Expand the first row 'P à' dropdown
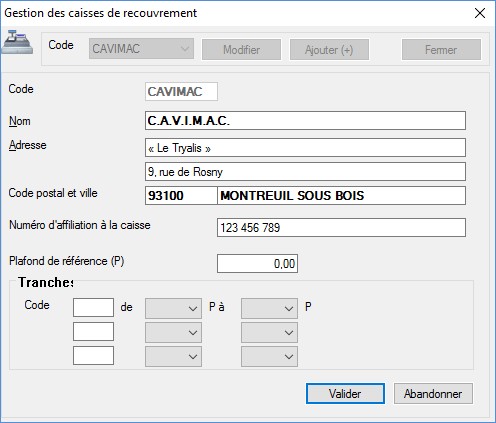This screenshot has width=496, height=423. point(269,309)
